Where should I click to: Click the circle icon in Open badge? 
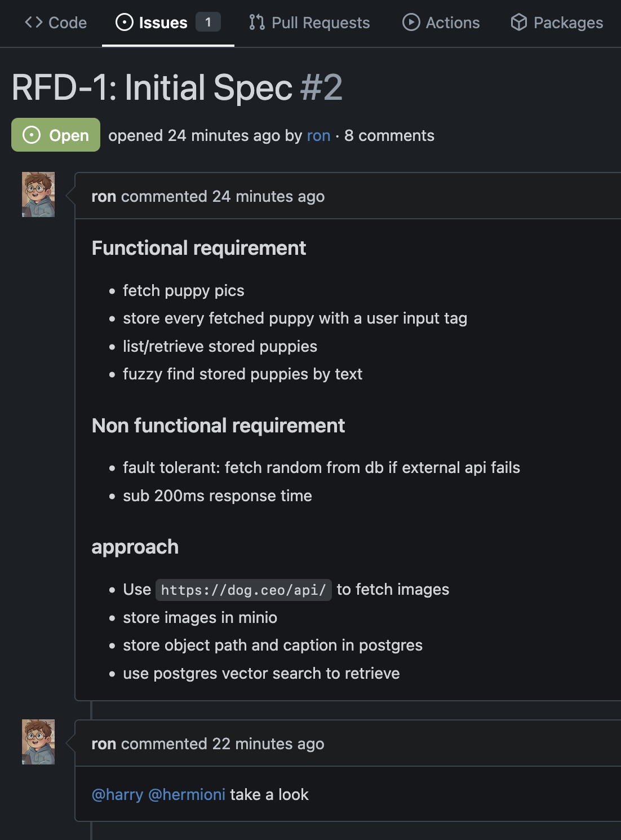click(x=32, y=135)
